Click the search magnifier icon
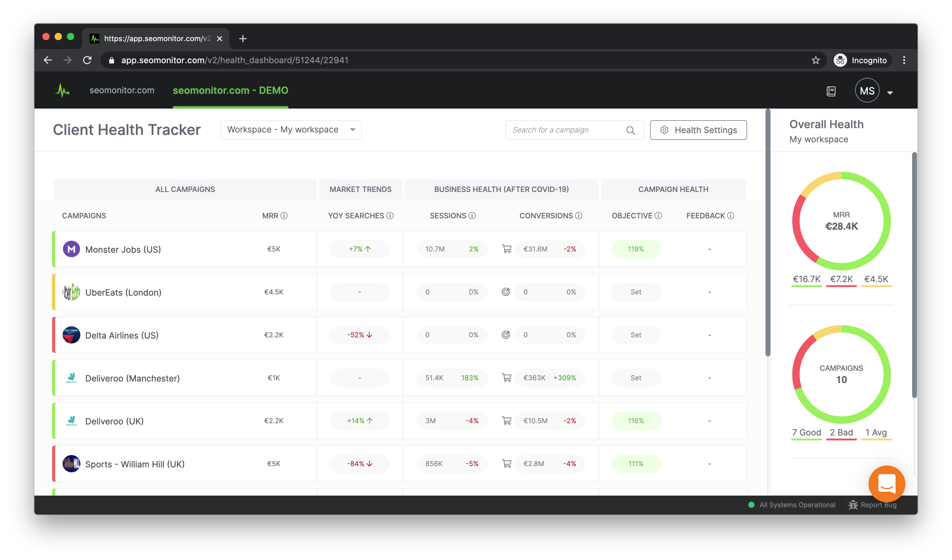The height and width of the screenshot is (560, 952). click(x=630, y=130)
